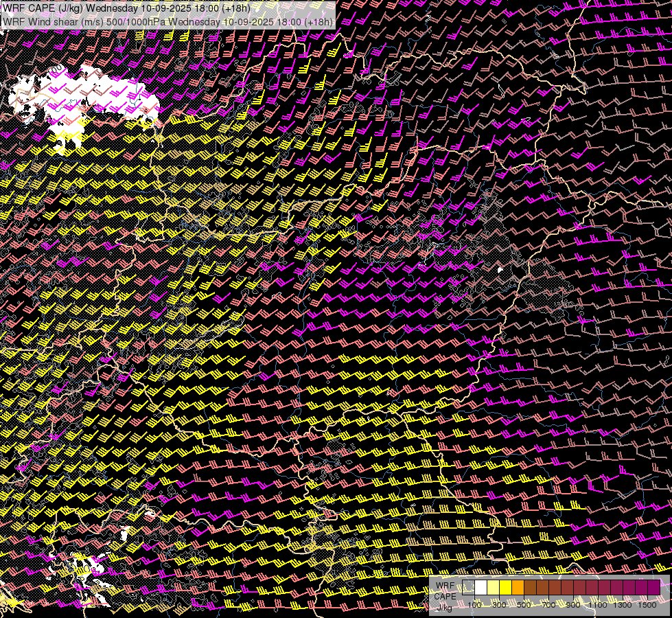
Task: Select the 900 legend tick label
Action: (573, 605)
